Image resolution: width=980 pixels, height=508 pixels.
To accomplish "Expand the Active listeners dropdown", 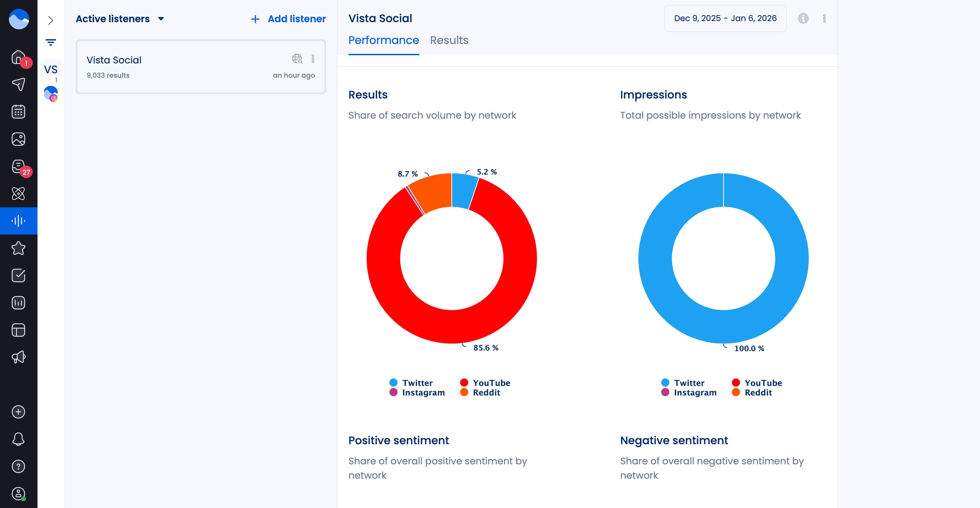I will [x=161, y=18].
